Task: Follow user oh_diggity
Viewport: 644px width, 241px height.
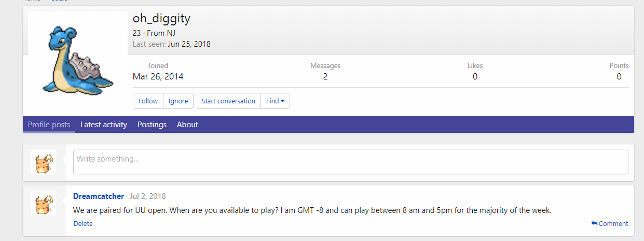Action: pos(148,101)
